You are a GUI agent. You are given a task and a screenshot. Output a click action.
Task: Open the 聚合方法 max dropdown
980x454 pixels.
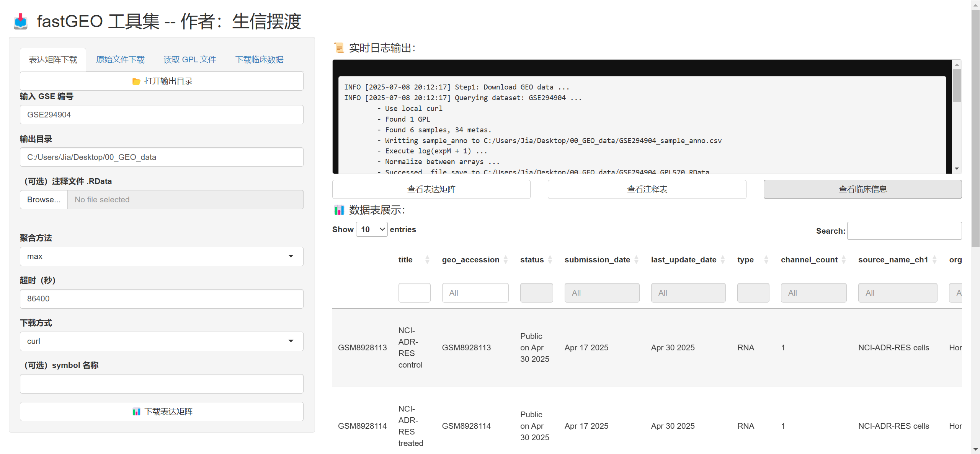162,256
